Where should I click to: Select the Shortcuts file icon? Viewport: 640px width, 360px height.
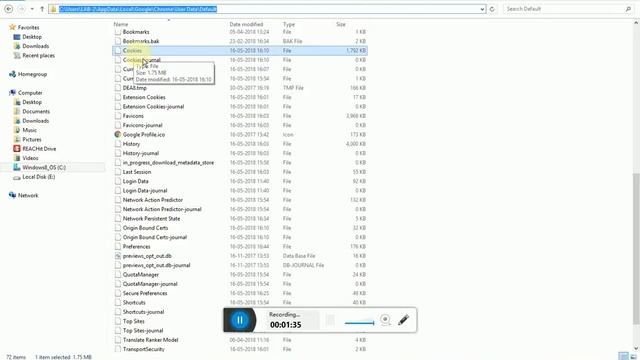tap(118, 302)
